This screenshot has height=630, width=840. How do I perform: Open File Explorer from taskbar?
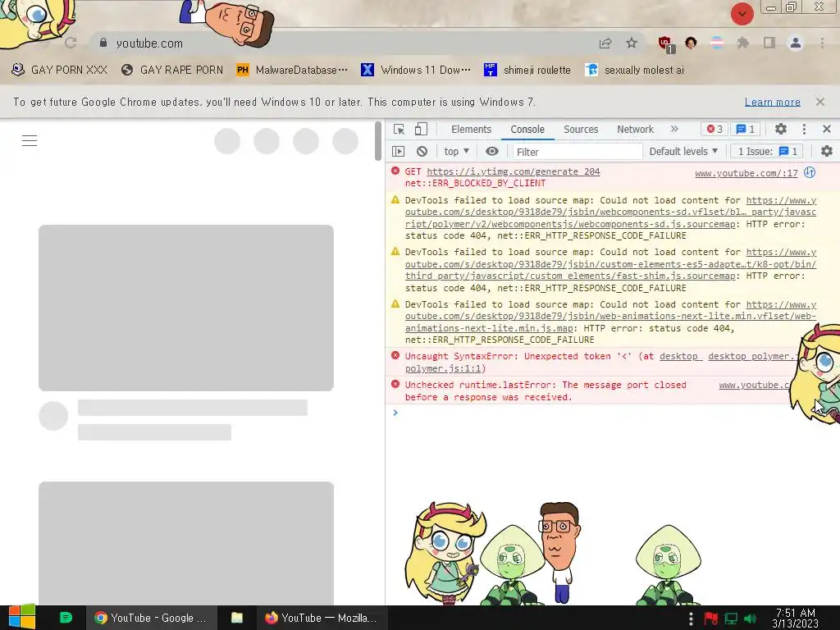click(237, 618)
